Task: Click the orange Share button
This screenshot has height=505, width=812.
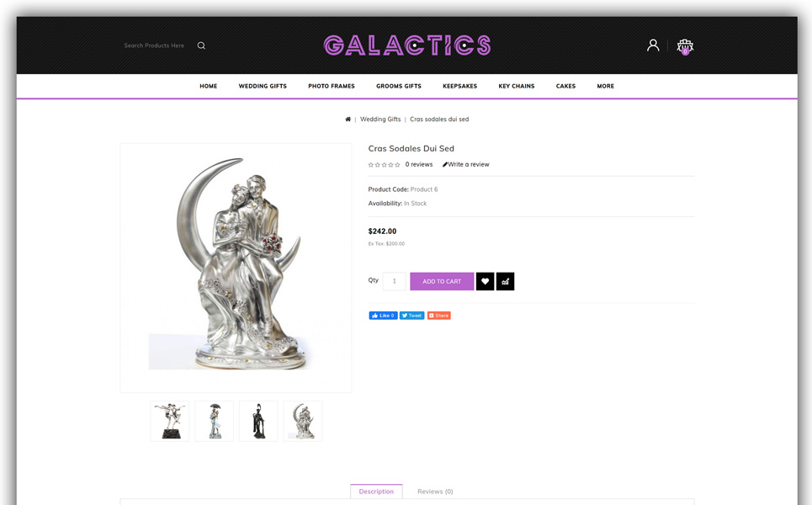Action: (x=439, y=316)
